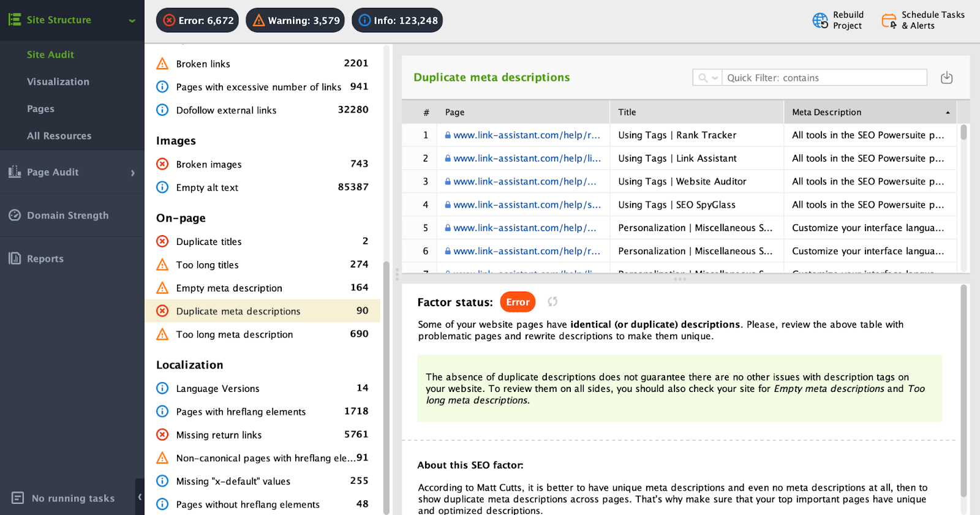This screenshot has height=515, width=980.
Task: Select the Duplicate meta descriptions factor
Action: (x=262, y=311)
